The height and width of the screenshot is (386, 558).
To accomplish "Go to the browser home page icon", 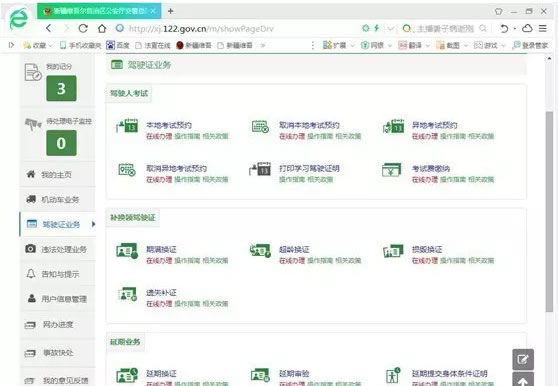I will [x=102, y=28].
